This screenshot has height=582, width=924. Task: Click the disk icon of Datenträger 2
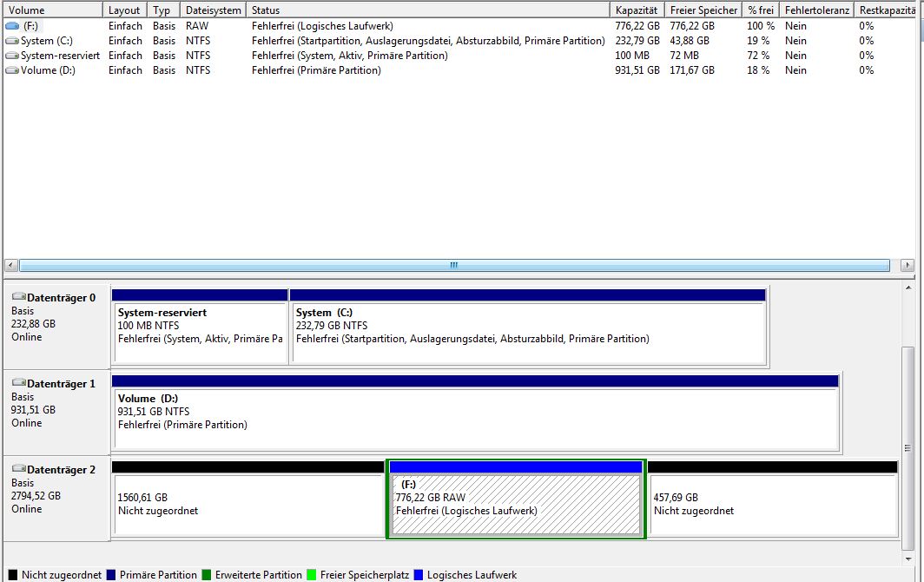(19, 469)
